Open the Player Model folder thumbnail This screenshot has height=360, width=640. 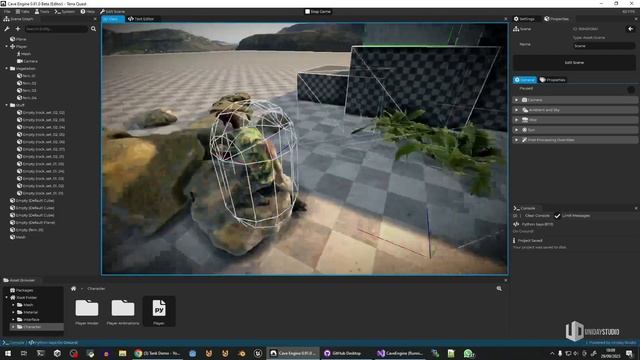click(x=87, y=312)
